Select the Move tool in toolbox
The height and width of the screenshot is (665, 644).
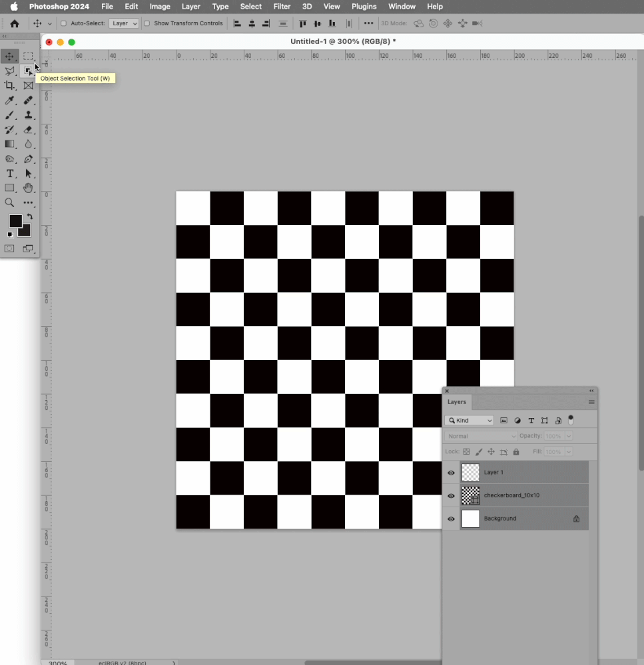[9, 57]
